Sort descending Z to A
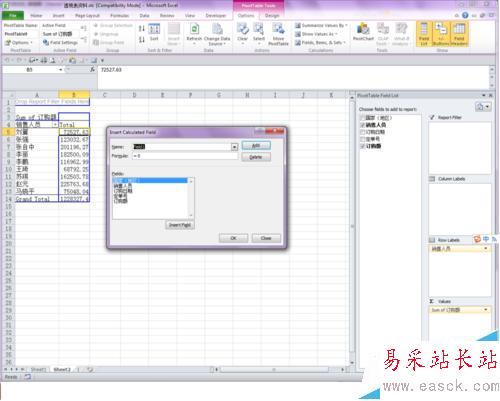This screenshot has width=500, height=401. 142,39
